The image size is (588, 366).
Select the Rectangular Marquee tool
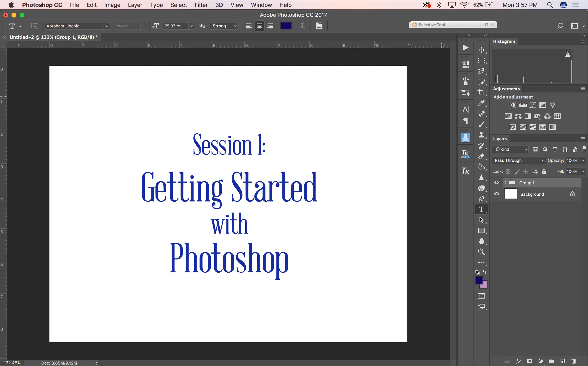click(481, 60)
